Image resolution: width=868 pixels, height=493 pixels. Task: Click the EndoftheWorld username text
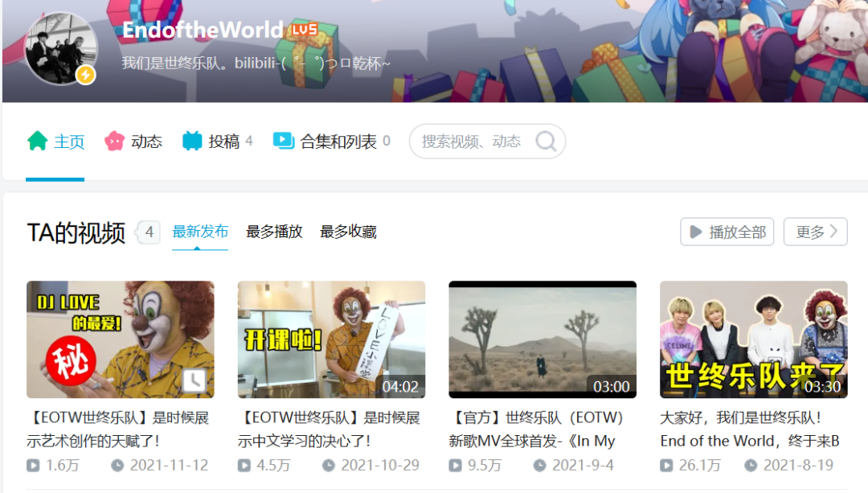[x=203, y=30]
